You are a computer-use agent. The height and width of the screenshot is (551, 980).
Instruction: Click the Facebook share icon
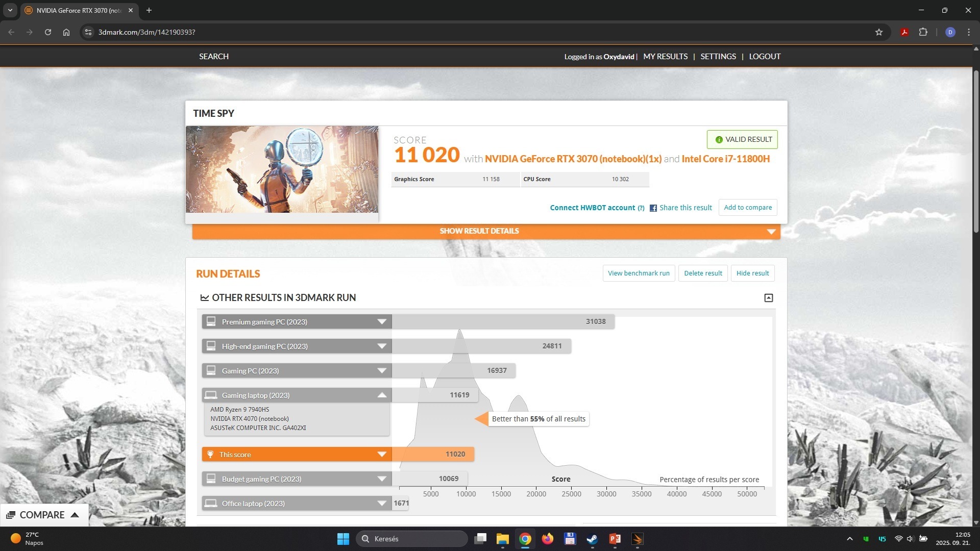pyautogui.click(x=653, y=208)
